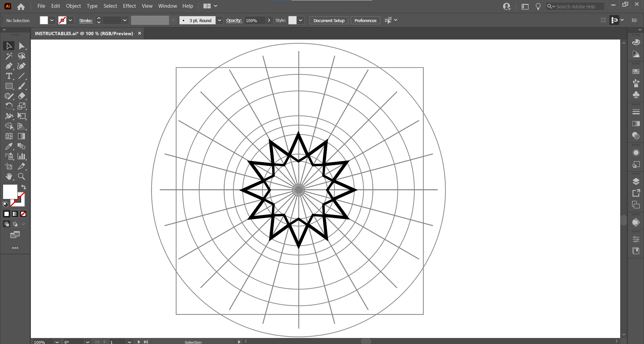The width and height of the screenshot is (644, 344).
Task: Select the Type tool
Action: [x=9, y=76]
